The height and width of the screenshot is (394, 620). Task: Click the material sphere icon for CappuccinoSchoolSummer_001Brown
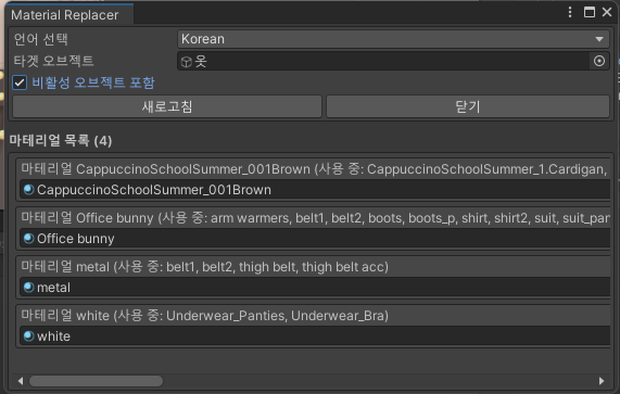click(x=28, y=190)
